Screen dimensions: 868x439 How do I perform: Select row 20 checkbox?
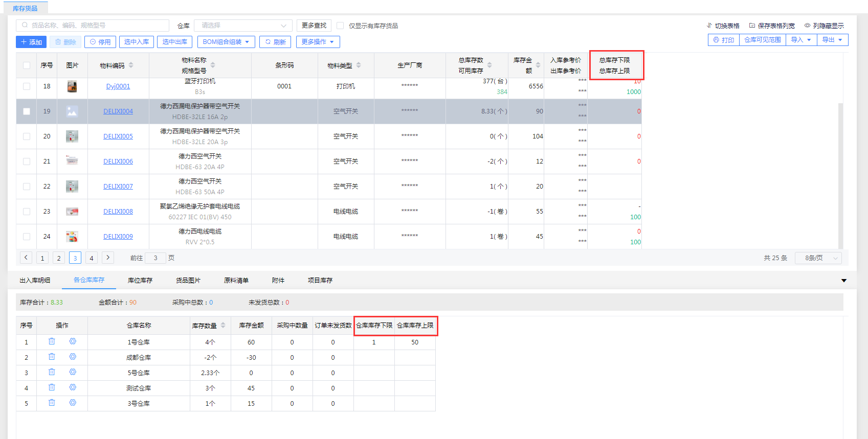tap(27, 136)
